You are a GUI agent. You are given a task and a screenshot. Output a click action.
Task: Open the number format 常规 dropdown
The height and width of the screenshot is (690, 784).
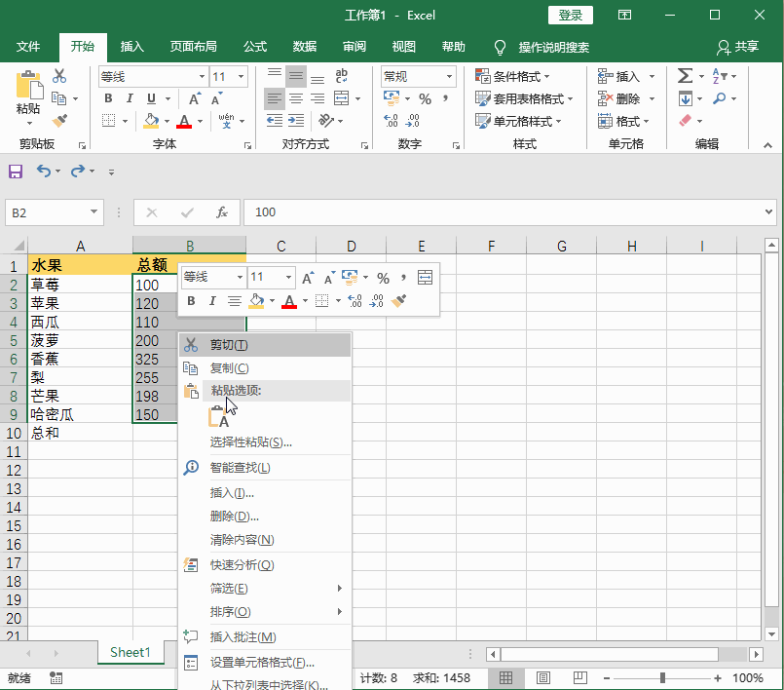coord(449,76)
